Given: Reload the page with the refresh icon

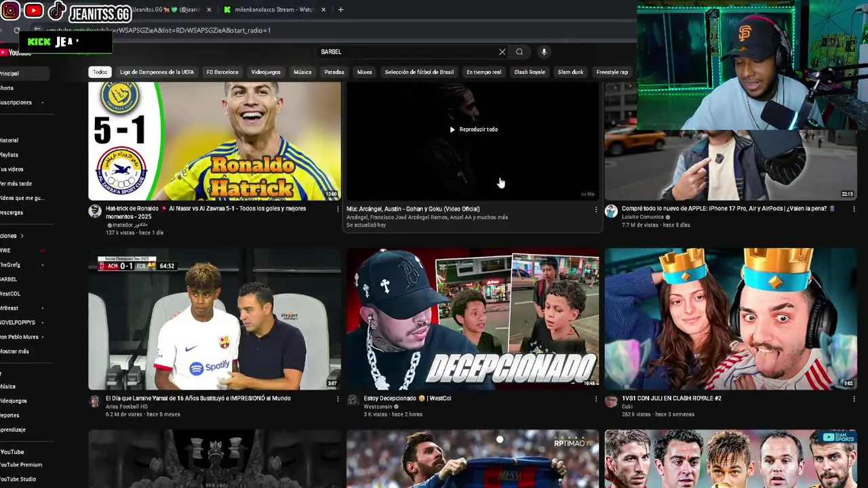Looking at the screenshot, I should [x=17, y=30].
